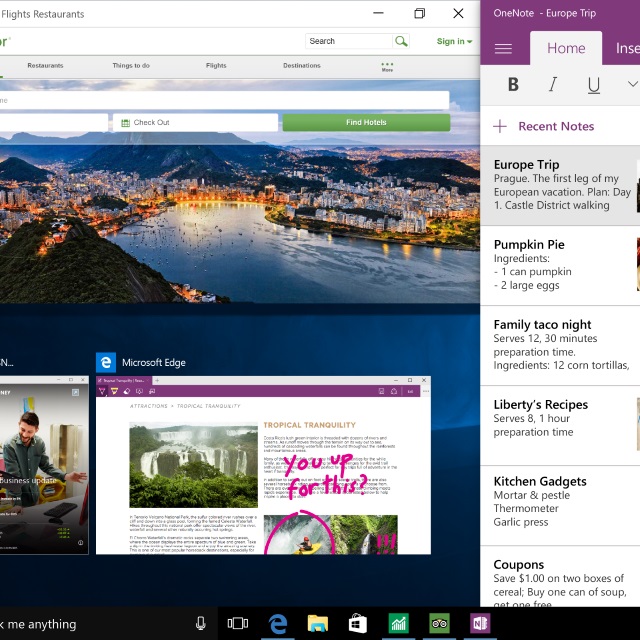Select the Highlighter tool in the Edge thumbnail
Viewport: 640px width, 640px height.
pos(114,391)
